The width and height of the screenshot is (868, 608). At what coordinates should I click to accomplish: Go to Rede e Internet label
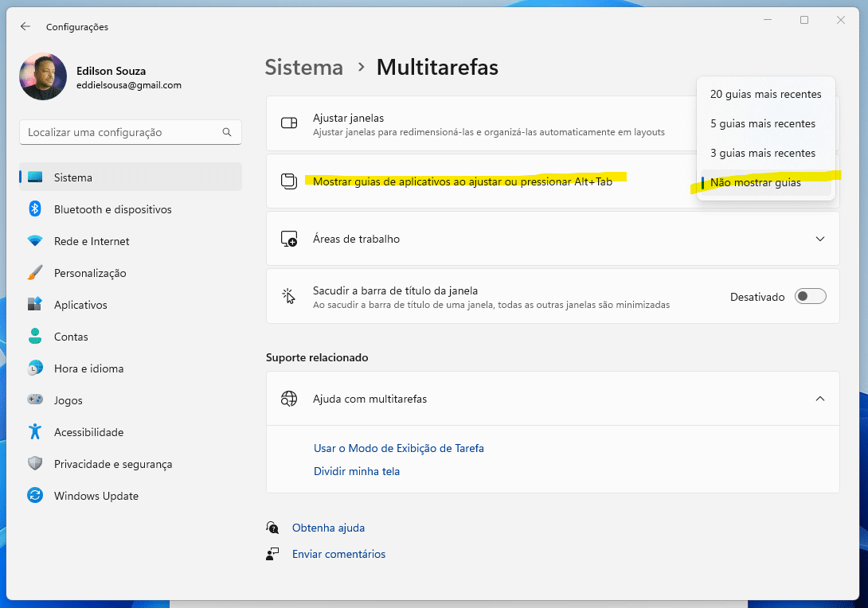(92, 241)
